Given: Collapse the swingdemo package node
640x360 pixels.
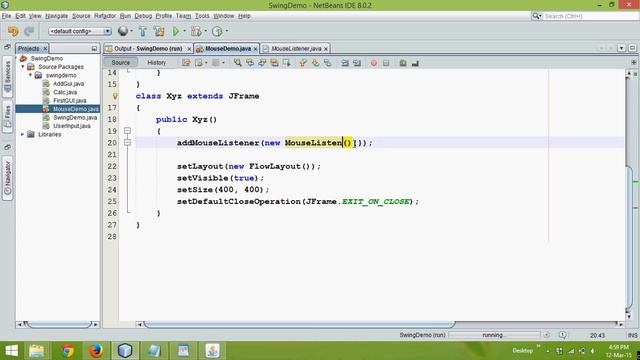Looking at the screenshot, I should (x=30, y=75).
